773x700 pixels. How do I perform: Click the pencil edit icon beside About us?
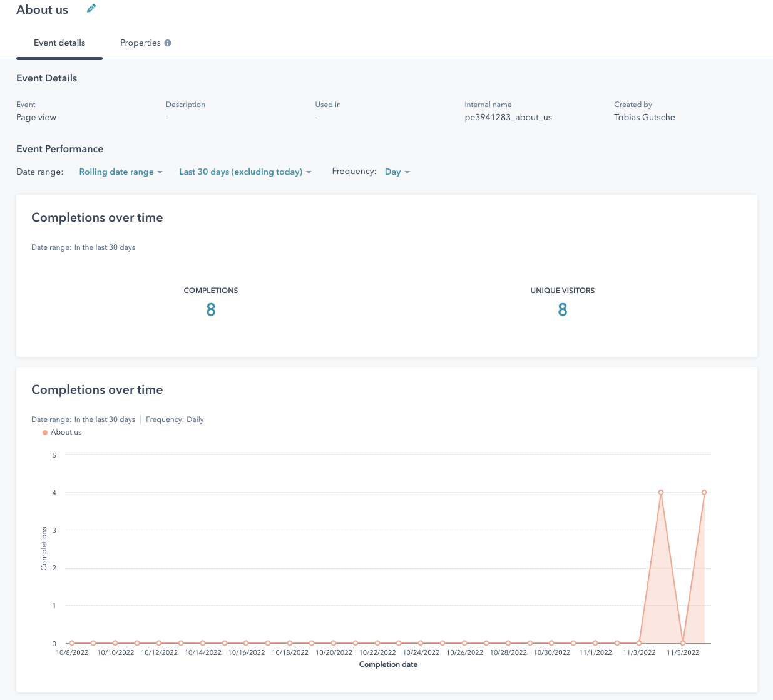coord(91,9)
